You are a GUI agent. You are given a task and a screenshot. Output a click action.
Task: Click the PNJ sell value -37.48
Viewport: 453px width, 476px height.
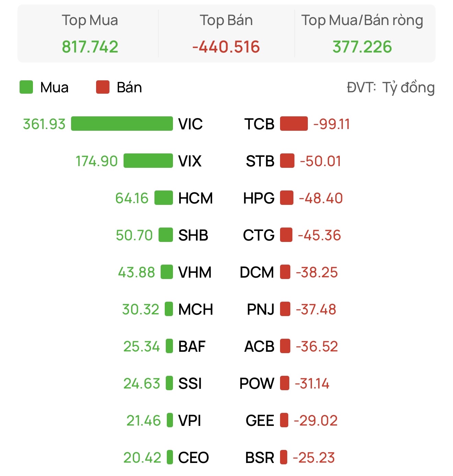point(316,310)
